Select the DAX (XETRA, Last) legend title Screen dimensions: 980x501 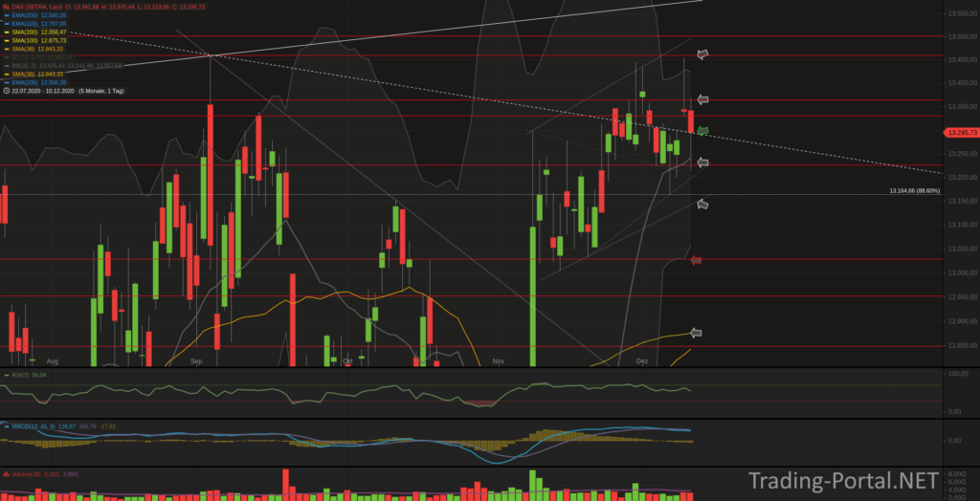[x=37, y=7]
